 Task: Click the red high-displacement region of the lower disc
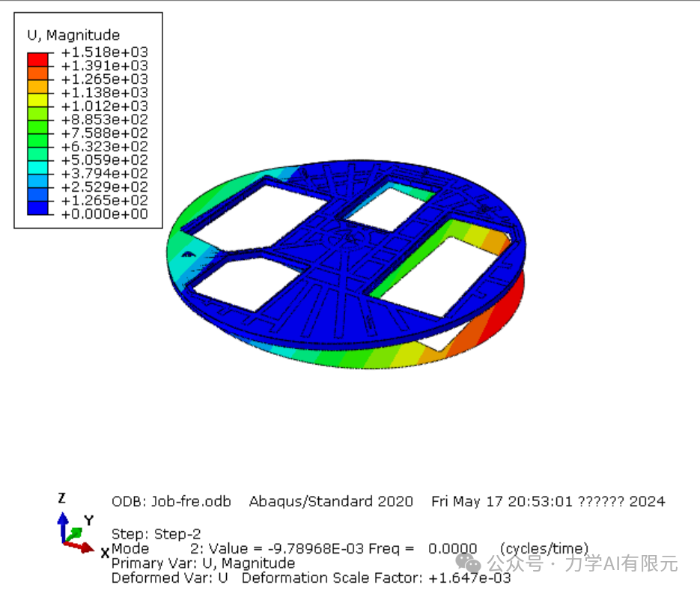click(507, 308)
